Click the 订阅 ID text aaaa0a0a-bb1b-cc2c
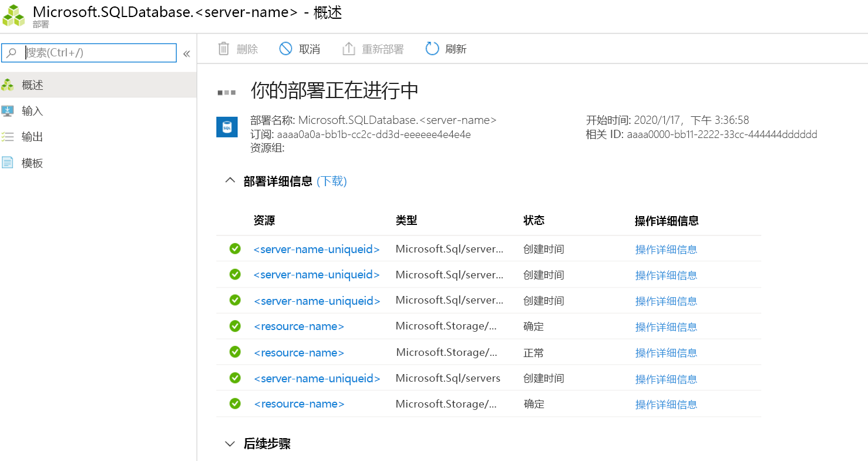 click(361, 134)
